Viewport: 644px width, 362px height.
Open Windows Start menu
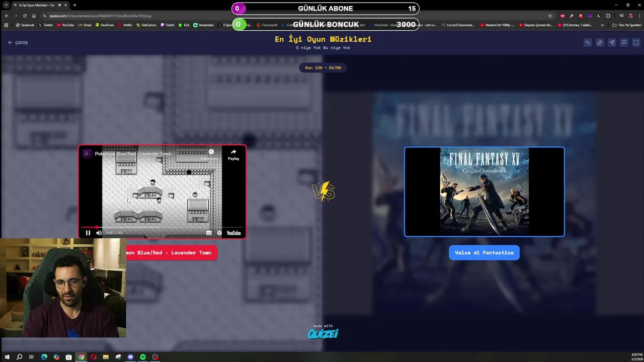point(7,357)
